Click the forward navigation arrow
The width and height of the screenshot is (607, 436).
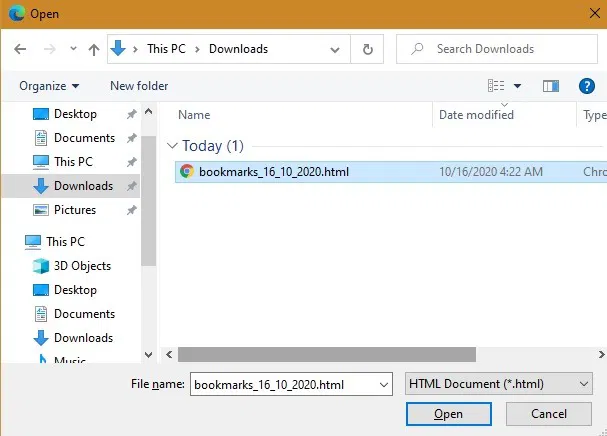(x=49, y=49)
